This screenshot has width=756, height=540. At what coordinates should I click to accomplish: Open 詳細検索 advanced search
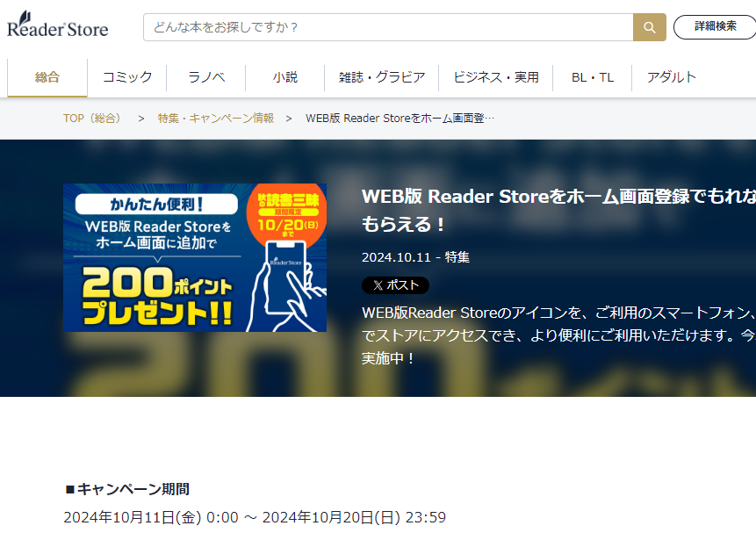[716, 27]
